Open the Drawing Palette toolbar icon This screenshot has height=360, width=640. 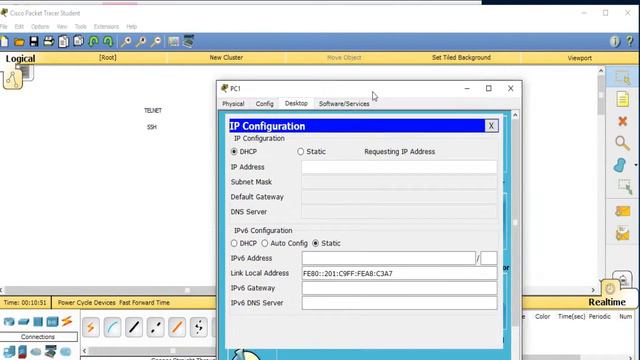click(x=173, y=42)
